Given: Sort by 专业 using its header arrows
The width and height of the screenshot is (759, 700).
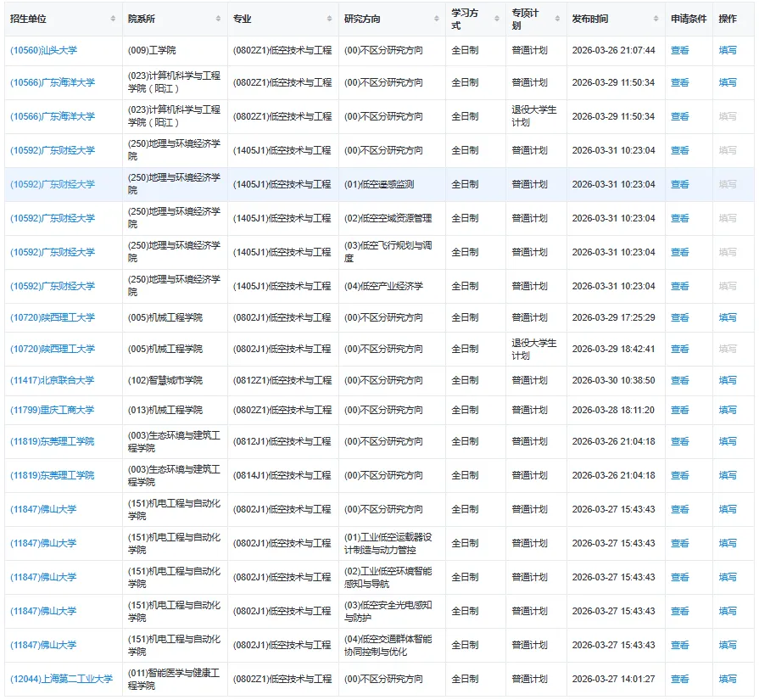Looking at the screenshot, I should coord(329,19).
